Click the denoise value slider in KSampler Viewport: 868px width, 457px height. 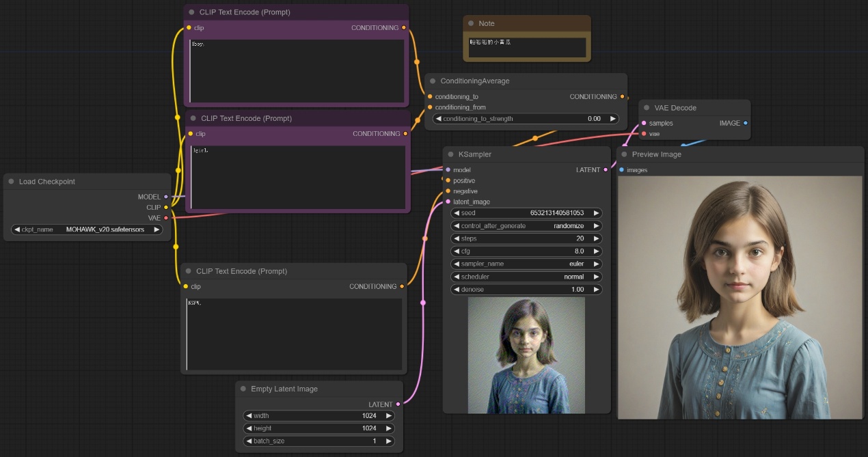526,290
